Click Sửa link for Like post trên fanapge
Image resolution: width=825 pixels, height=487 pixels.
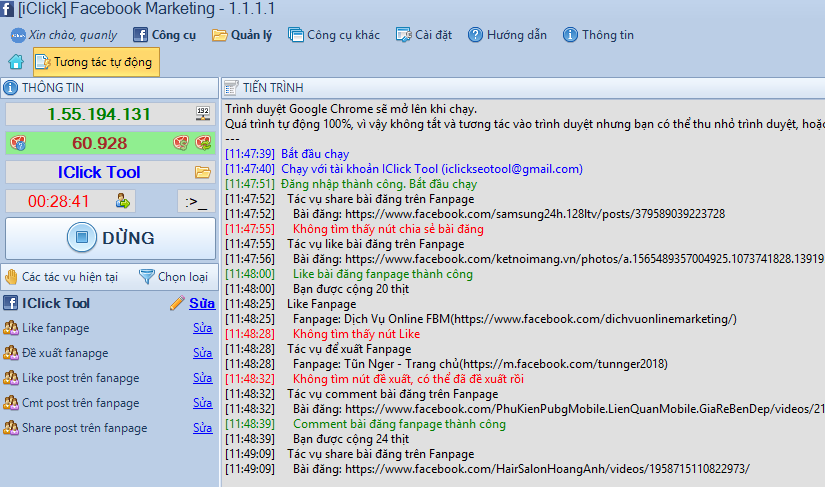(203, 378)
